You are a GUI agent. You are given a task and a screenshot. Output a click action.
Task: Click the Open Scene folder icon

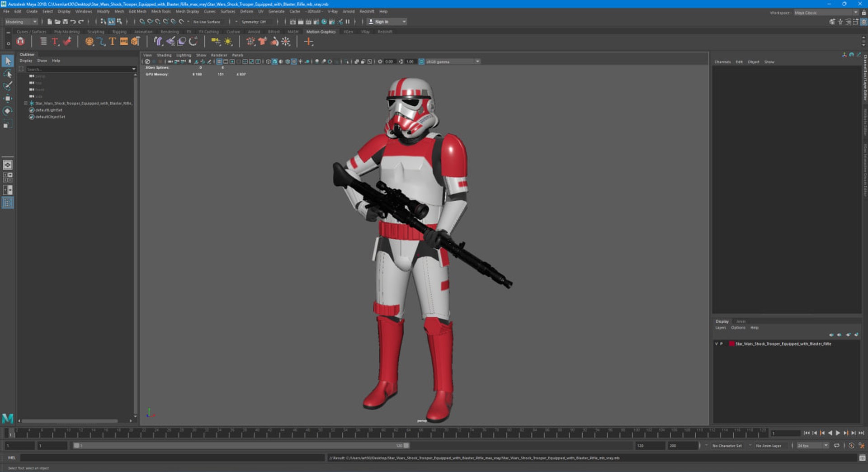[57, 22]
